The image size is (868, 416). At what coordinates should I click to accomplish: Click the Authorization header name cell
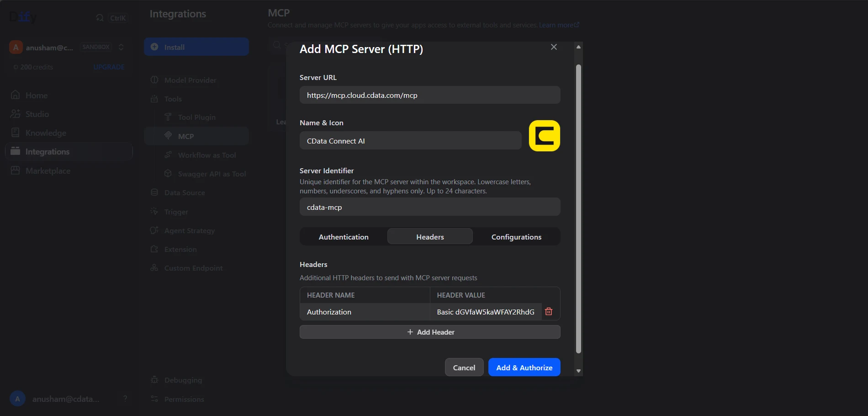[365, 312]
